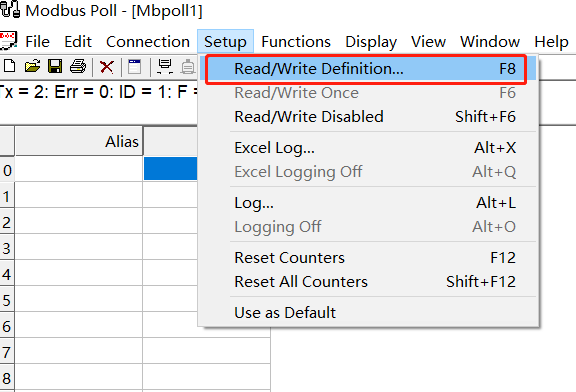576x392 pixels.
Task: Save with the floppy disk icon
Action: click(x=55, y=66)
